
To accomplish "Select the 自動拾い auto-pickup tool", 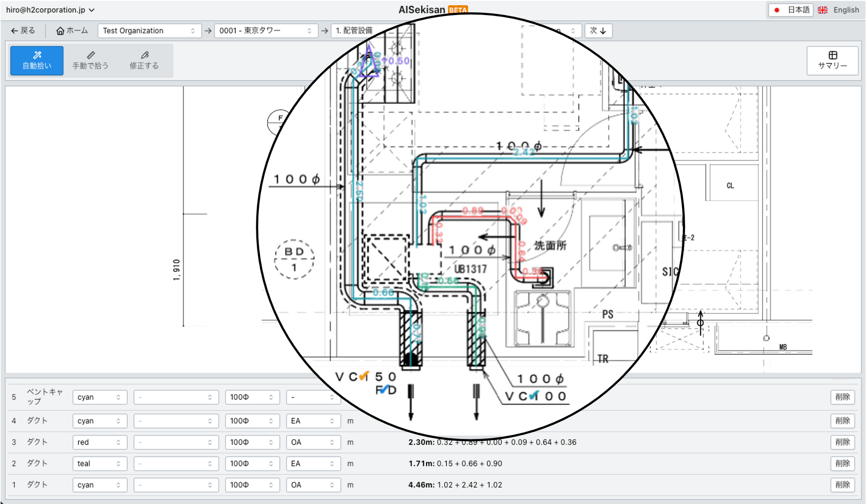I will click(x=37, y=61).
